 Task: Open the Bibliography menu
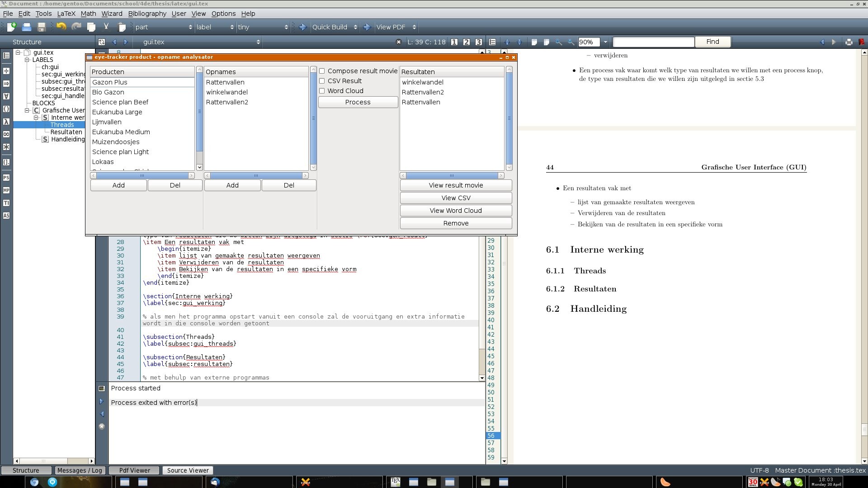[x=147, y=14]
